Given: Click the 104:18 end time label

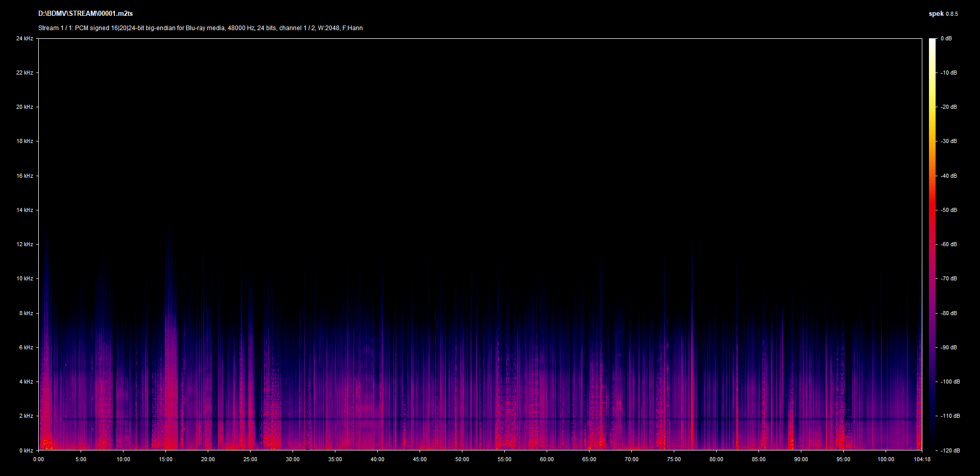Looking at the screenshot, I should [x=922, y=459].
